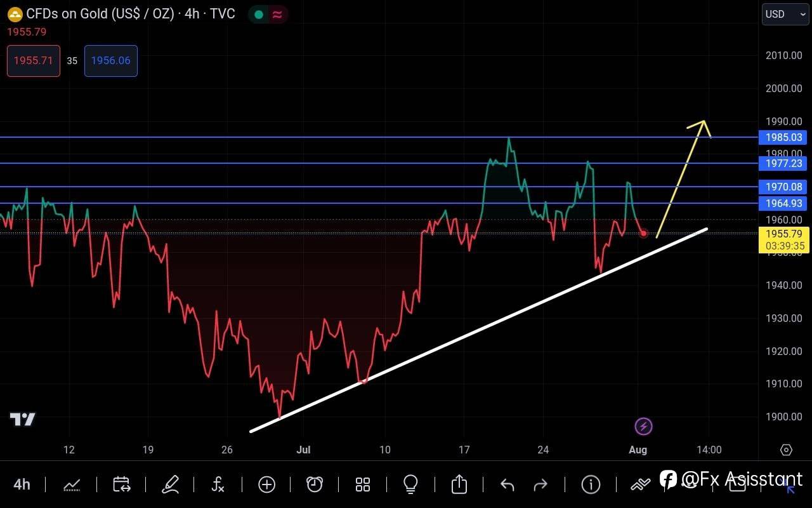The height and width of the screenshot is (508, 812).
Task: Open chart settings gear icon
Action: (x=786, y=450)
